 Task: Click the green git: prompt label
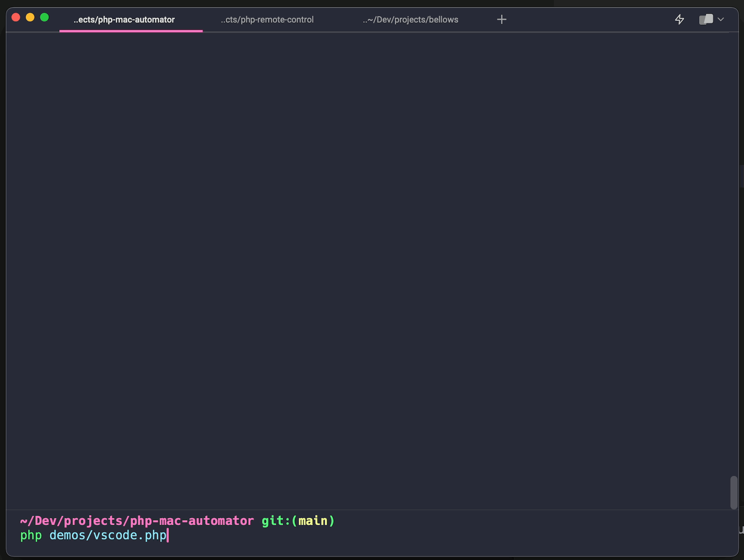(275, 521)
